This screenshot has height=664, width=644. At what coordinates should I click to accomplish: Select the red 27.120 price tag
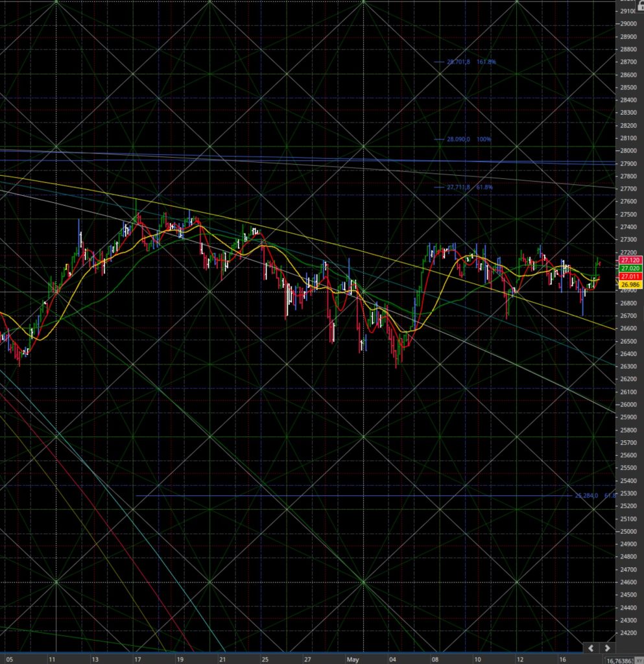click(x=630, y=261)
